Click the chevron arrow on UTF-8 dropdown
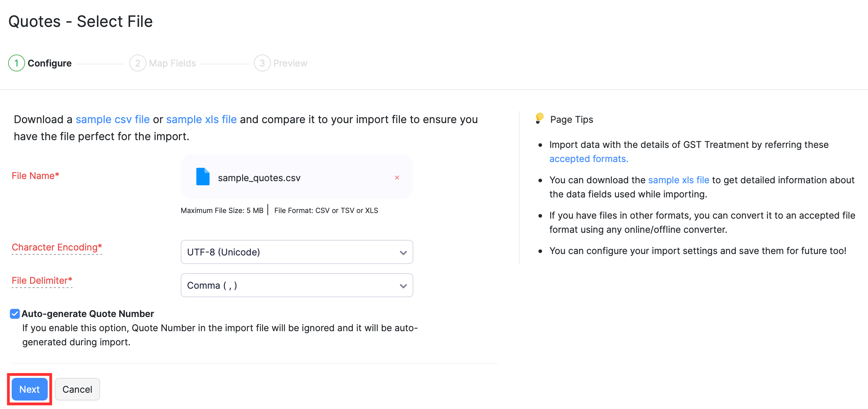Viewport: 868px width, 409px height. 403,253
